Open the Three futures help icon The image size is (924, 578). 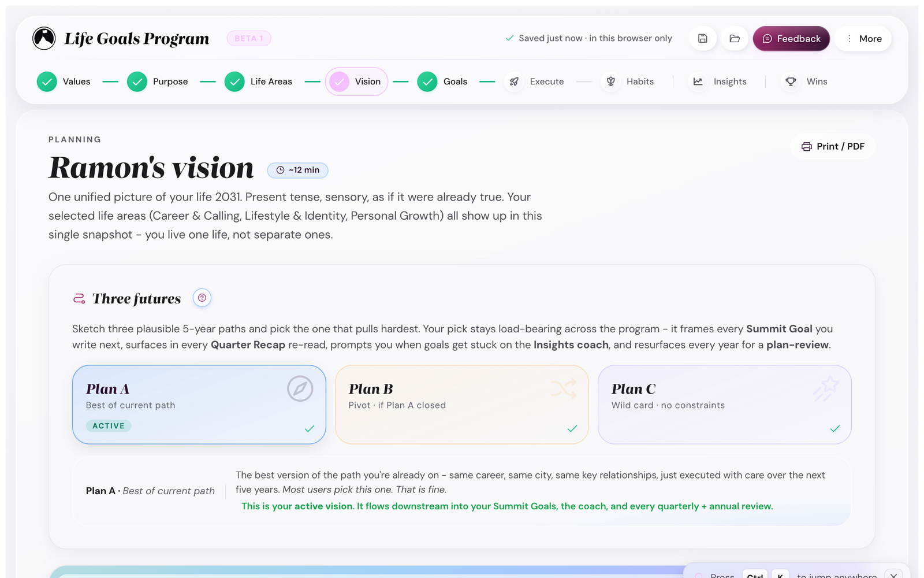pos(202,298)
